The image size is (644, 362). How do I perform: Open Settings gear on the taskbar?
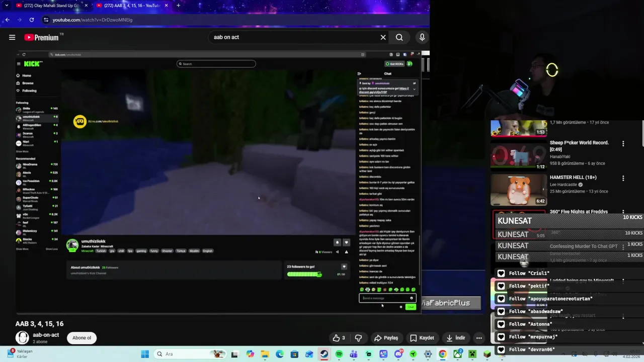pyautogui.click(x=428, y=354)
